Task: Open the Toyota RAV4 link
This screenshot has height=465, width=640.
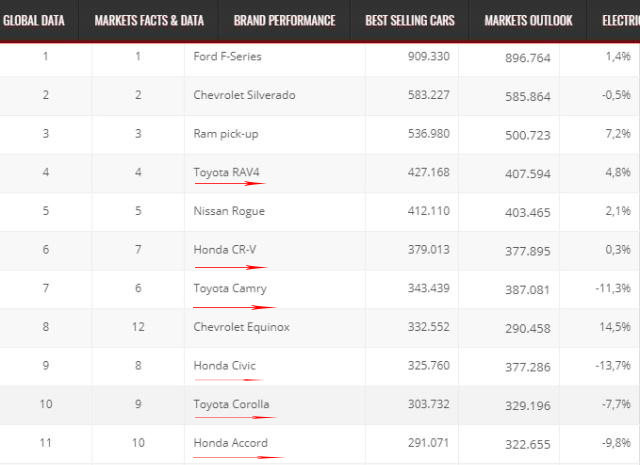Action: click(x=226, y=172)
